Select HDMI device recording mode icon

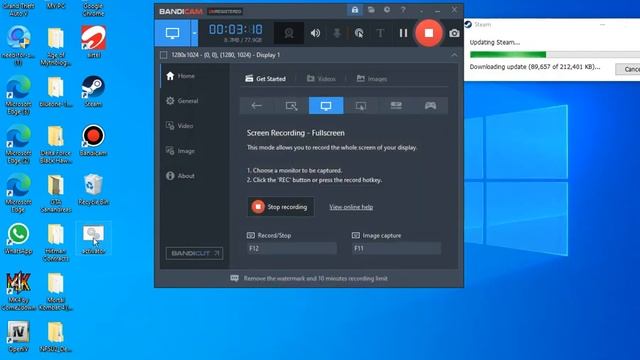pos(396,106)
